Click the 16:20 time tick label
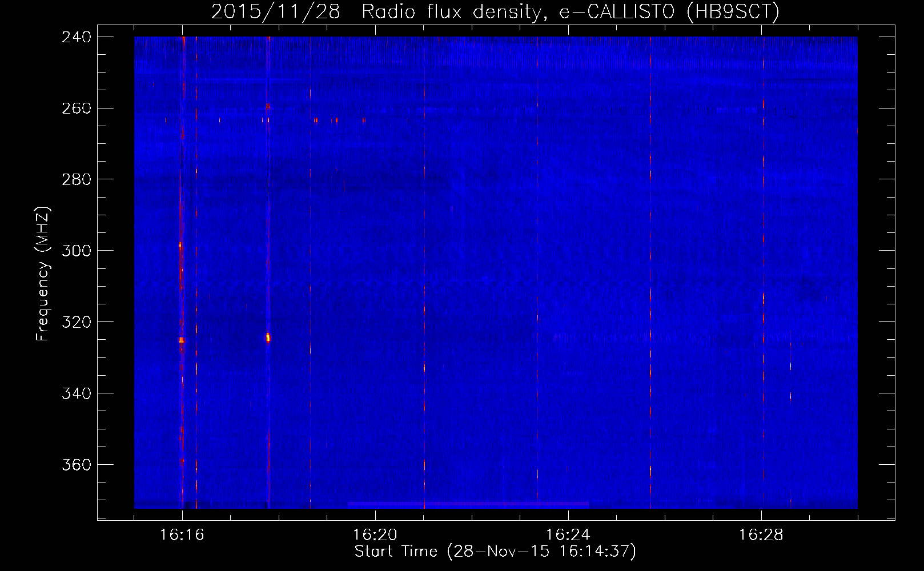 tap(375, 535)
